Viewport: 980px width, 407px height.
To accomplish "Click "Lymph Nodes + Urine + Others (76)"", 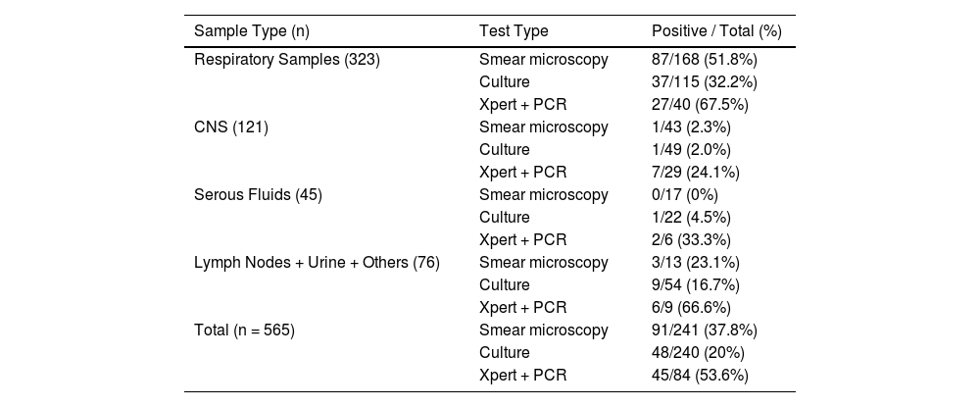I will click(x=318, y=263).
